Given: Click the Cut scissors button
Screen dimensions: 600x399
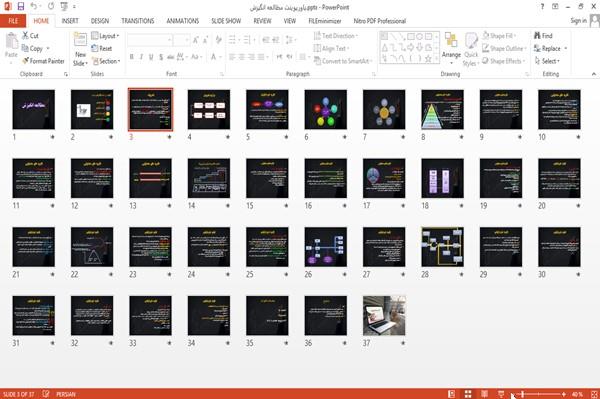Looking at the screenshot, I should point(30,36).
